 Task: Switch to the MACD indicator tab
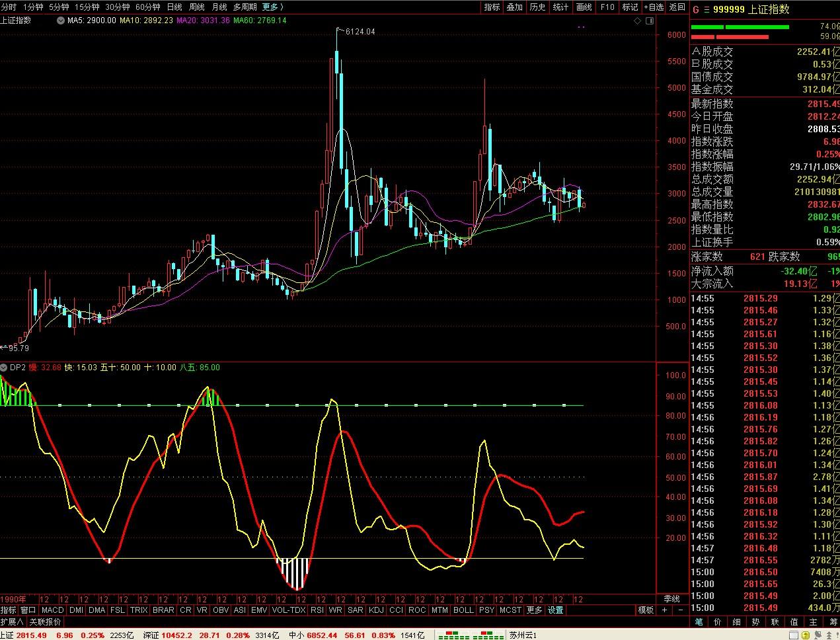coord(52,610)
